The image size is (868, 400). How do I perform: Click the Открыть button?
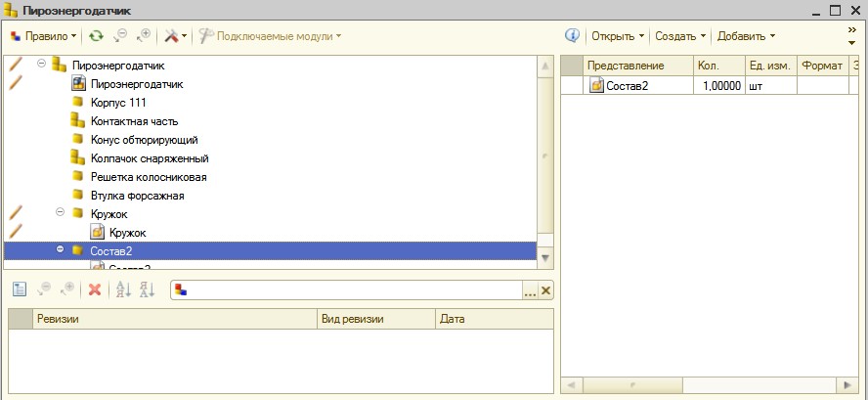[x=618, y=36]
